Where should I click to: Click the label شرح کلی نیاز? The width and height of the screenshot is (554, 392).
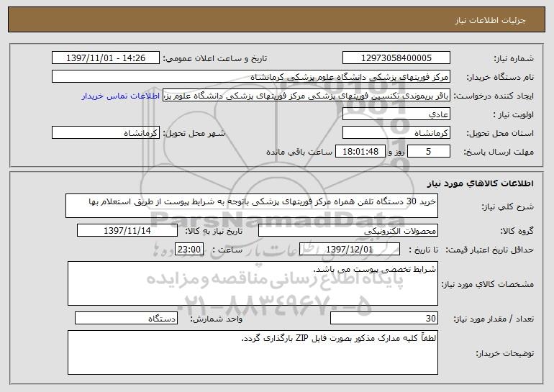[x=508, y=206]
